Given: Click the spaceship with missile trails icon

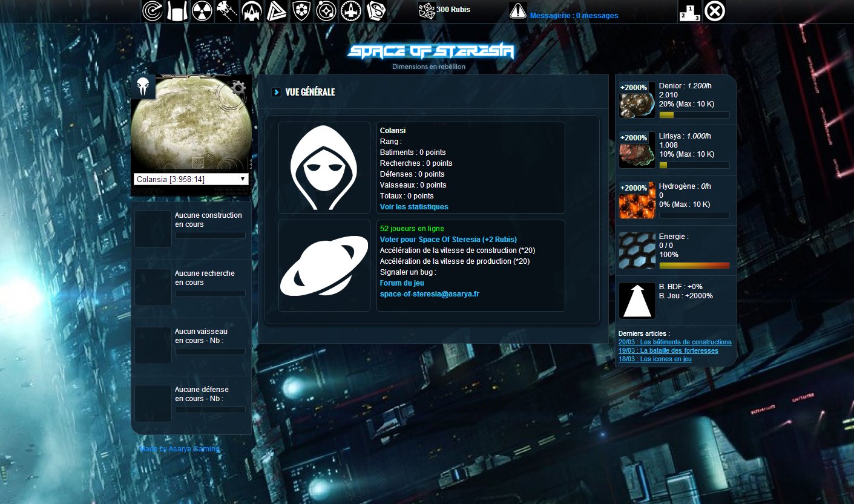Looking at the screenshot, I should point(227,11).
